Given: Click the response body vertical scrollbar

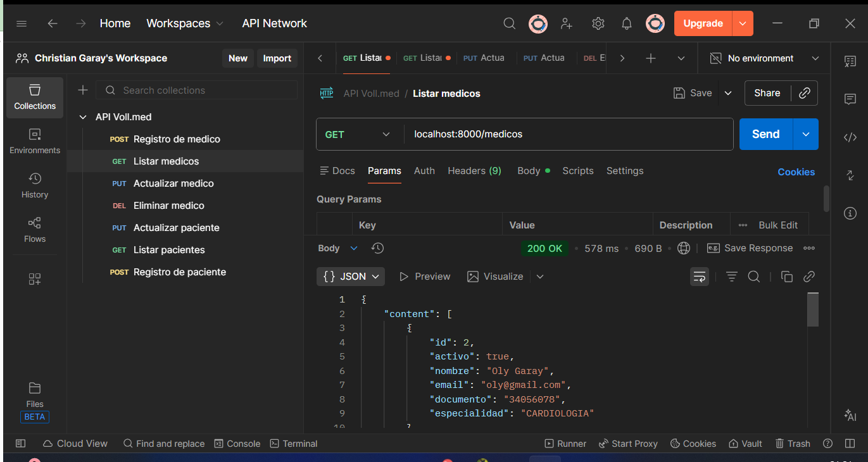Looking at the screenshot, I should pyautogui.click(x=813, y=310).
